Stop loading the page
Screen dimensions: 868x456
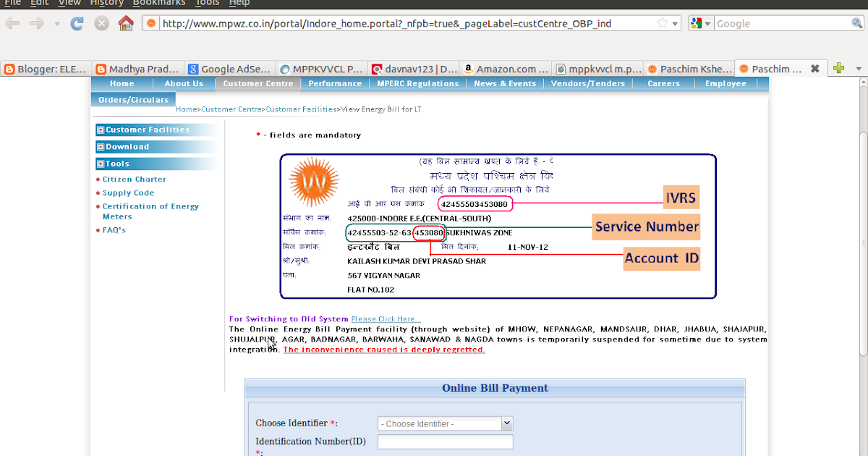point(101,22)
